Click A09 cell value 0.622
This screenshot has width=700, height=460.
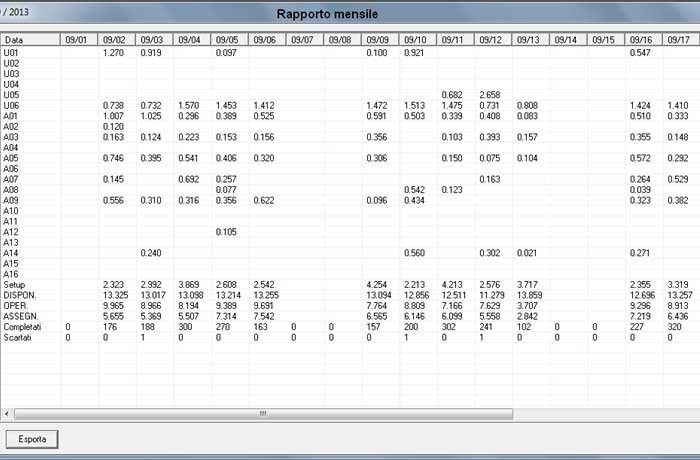click(x=264, y=200)
